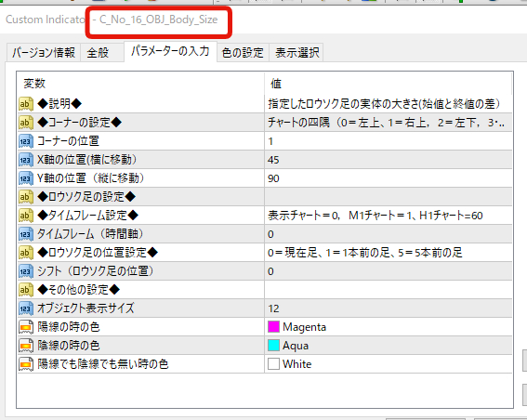Image resolution: width=527 pixels, height=420 pixels.
Task: Switch to the バージョン情報 tab
Action: (x=44, y=53)
